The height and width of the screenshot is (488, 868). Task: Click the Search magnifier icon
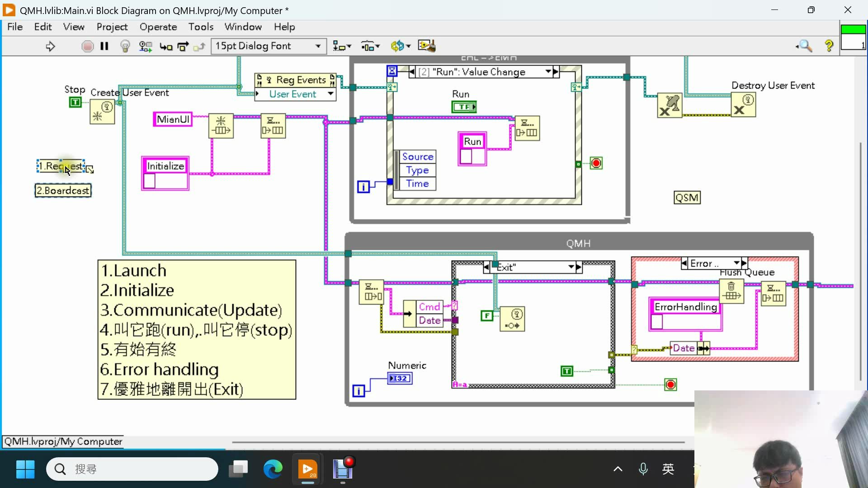click(x=804, y=46)
